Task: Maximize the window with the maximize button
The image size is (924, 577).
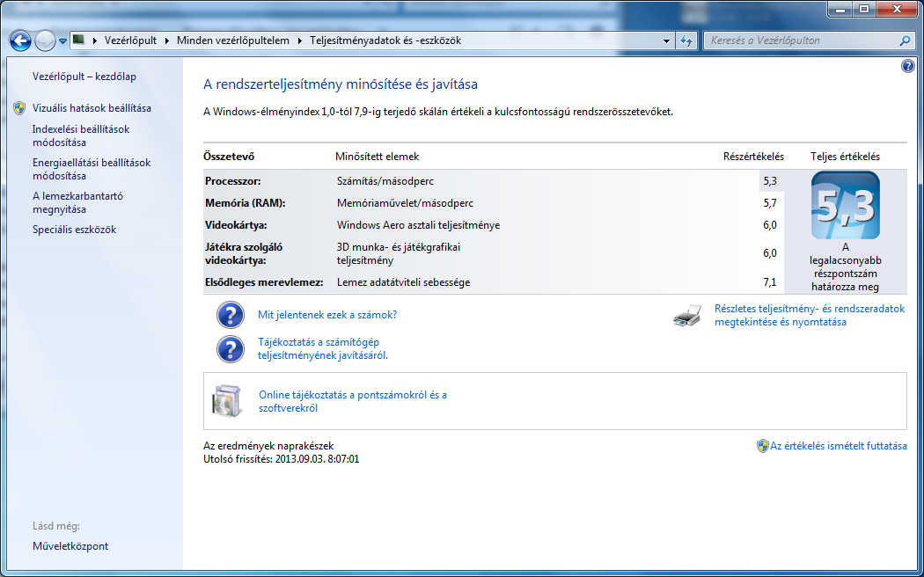Action: click(864, 9)
